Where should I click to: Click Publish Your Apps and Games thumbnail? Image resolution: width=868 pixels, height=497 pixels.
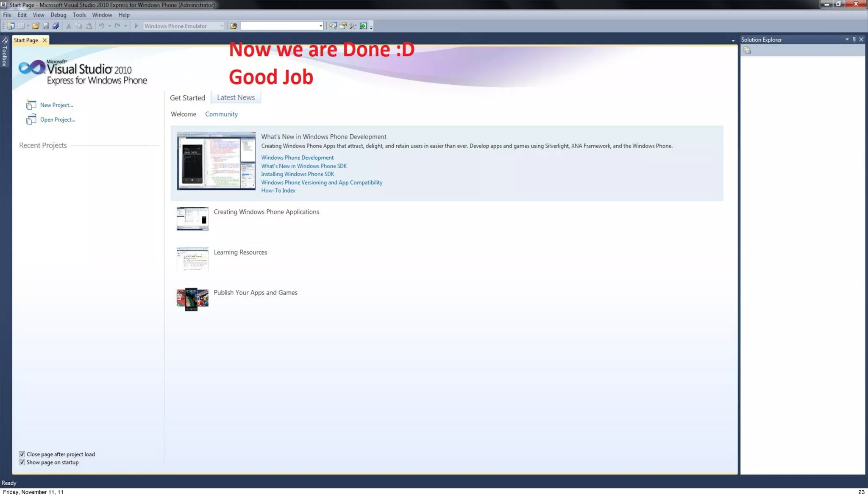click(x=192, y=299)
